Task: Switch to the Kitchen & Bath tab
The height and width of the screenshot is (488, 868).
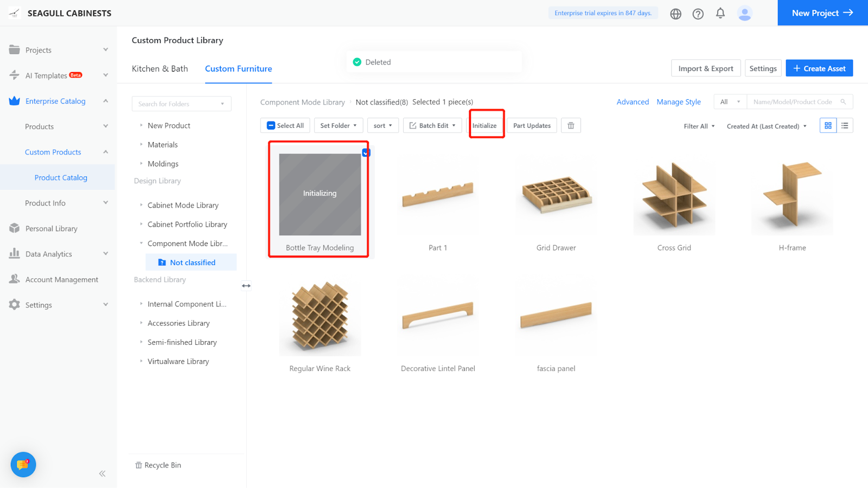Action: (x=159, y=69)
